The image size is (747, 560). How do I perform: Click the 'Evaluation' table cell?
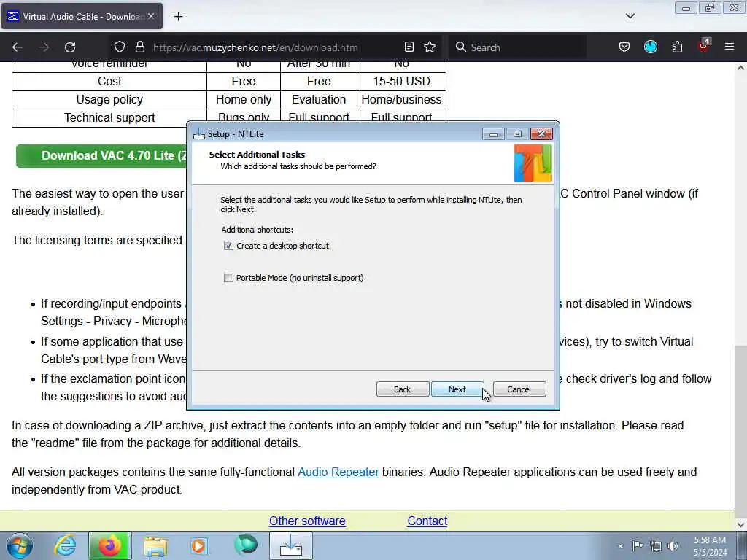coord(319,99)
